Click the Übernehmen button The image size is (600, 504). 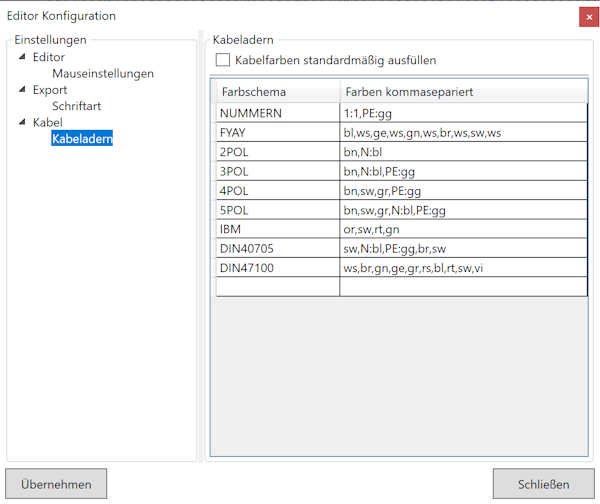56,484
